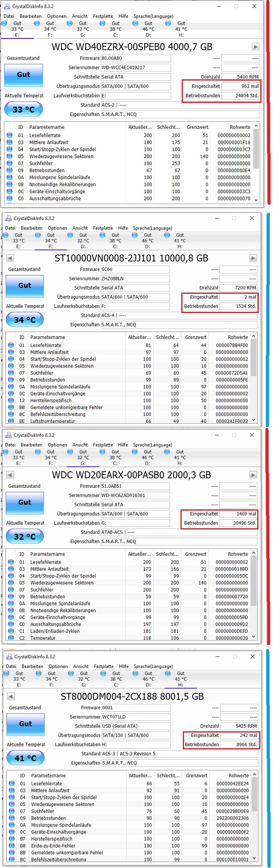Click status orb of Betriebsstunden row, WD20EARX window
280x868 pixels.
[x=11, y=596]
